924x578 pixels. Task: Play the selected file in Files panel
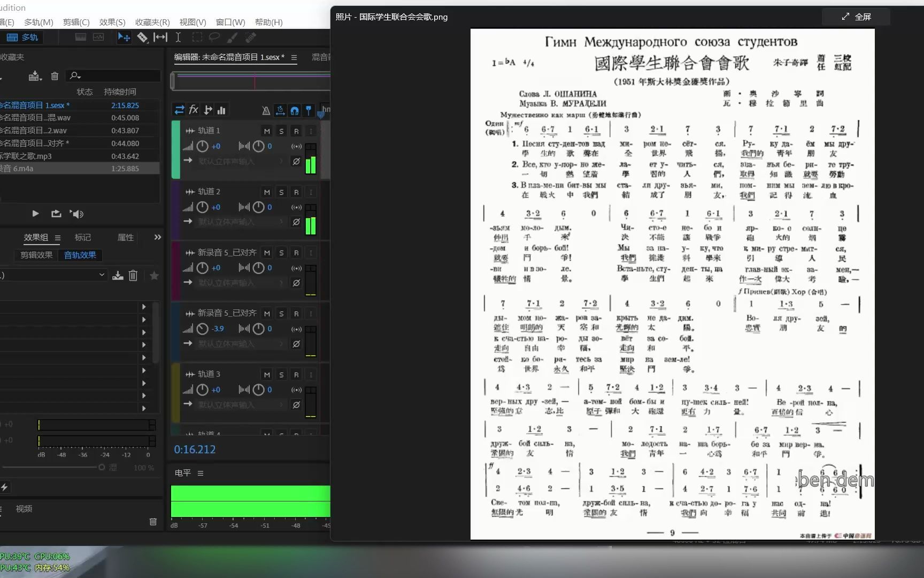click(35, 214)
